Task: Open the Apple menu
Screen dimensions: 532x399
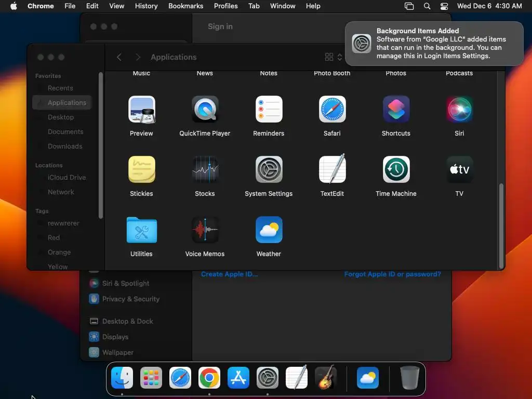Action: [x=14, y=6]
